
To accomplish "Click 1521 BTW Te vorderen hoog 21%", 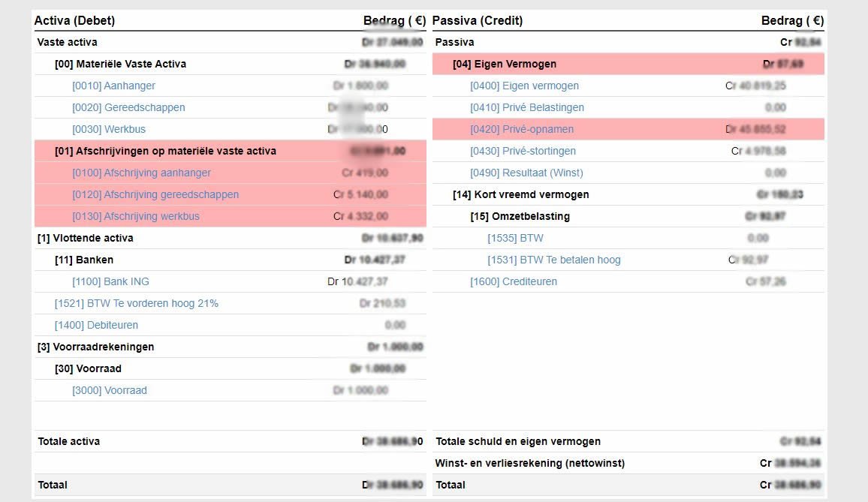I will pos(137,303).
